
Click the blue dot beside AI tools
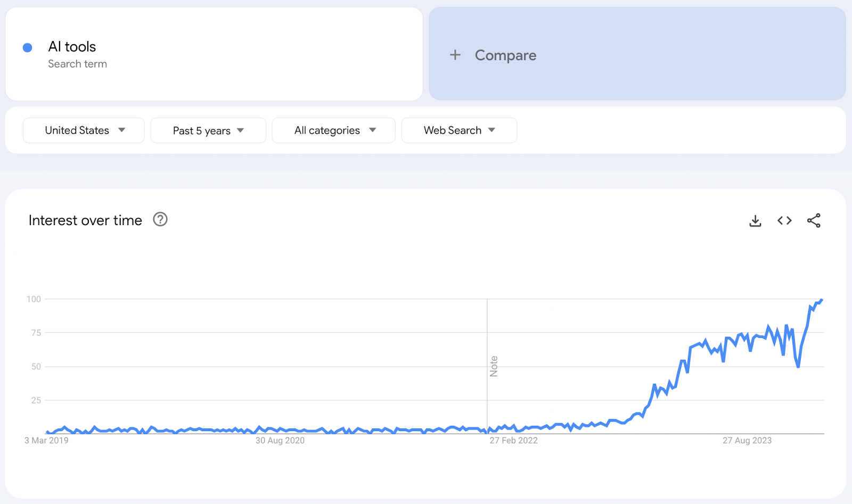click(x=27, y=47)
